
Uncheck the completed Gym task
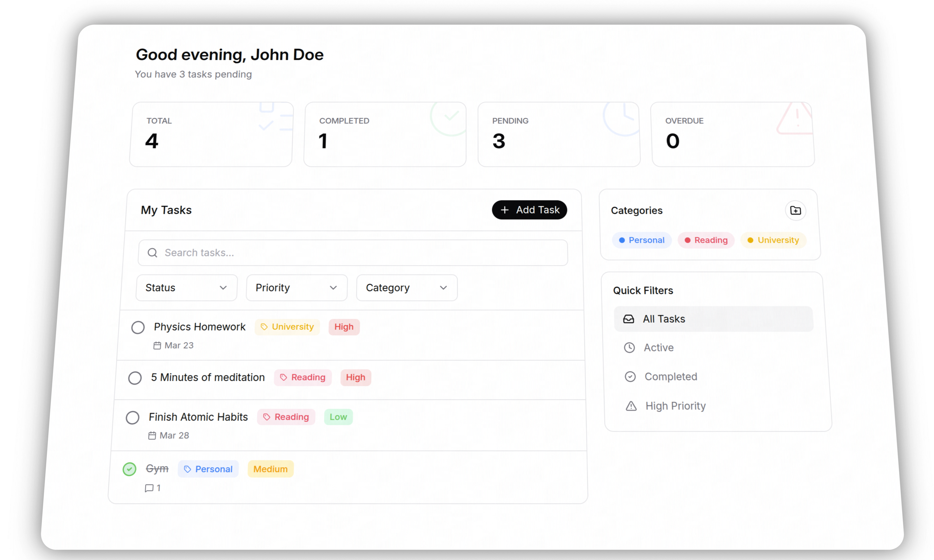point(129,469)
